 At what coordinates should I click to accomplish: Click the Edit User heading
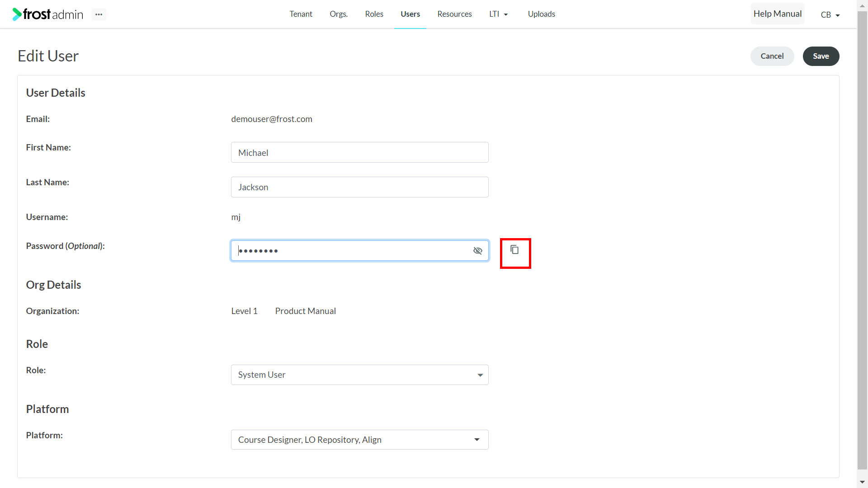coord(48,56)
